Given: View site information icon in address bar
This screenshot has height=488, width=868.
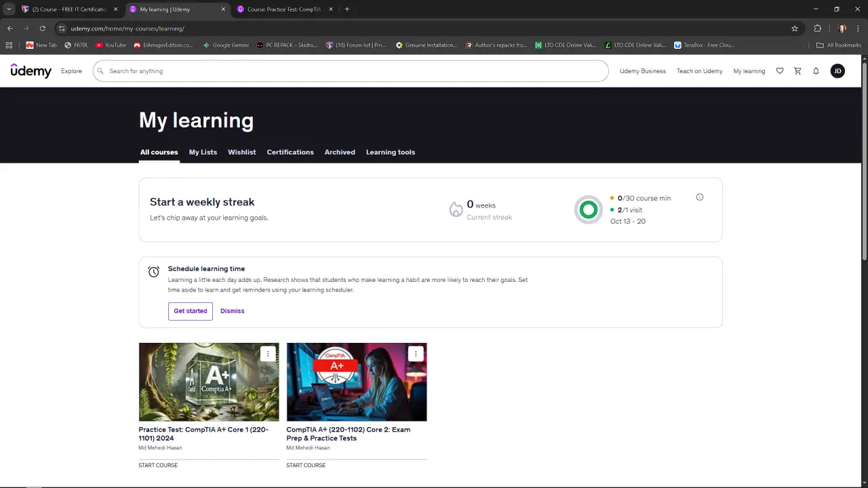Looking at the screenshot, I should click(x=62, y=28).
